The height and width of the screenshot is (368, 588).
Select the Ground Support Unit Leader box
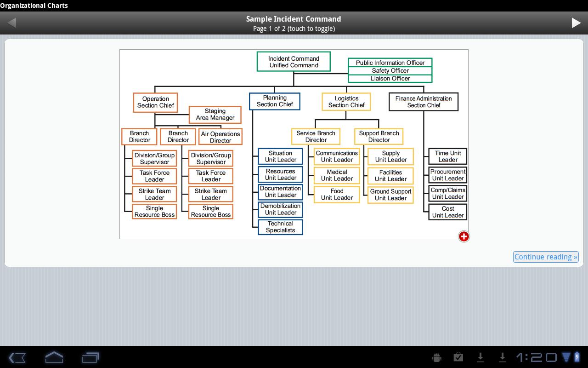[390, 195]
